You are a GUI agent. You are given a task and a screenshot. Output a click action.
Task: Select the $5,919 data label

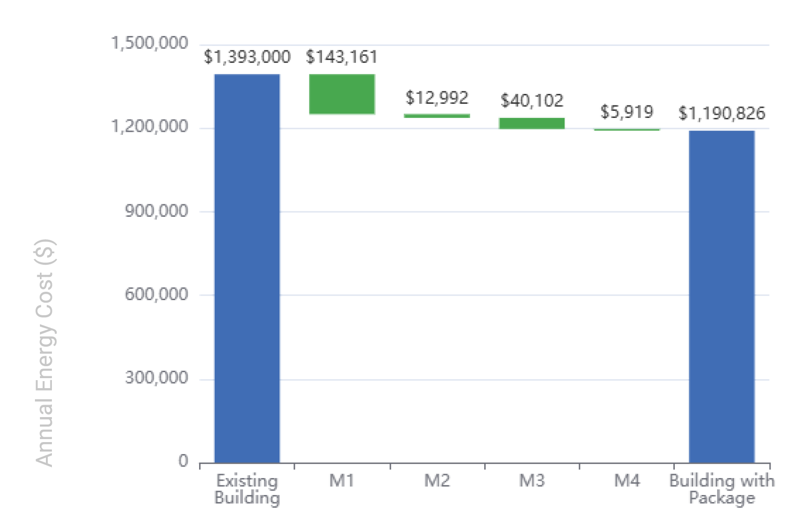click(626, 112)
